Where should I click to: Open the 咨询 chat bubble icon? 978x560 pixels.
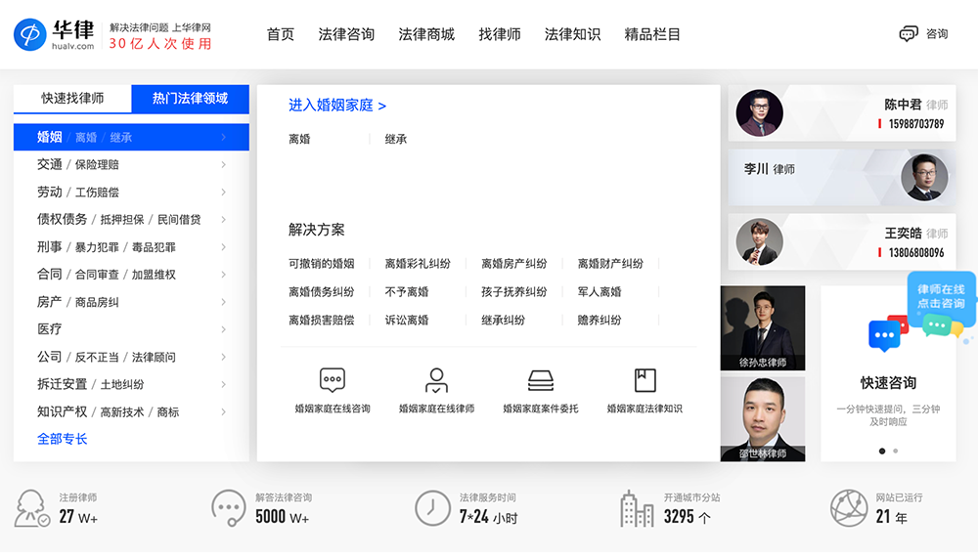909,33
